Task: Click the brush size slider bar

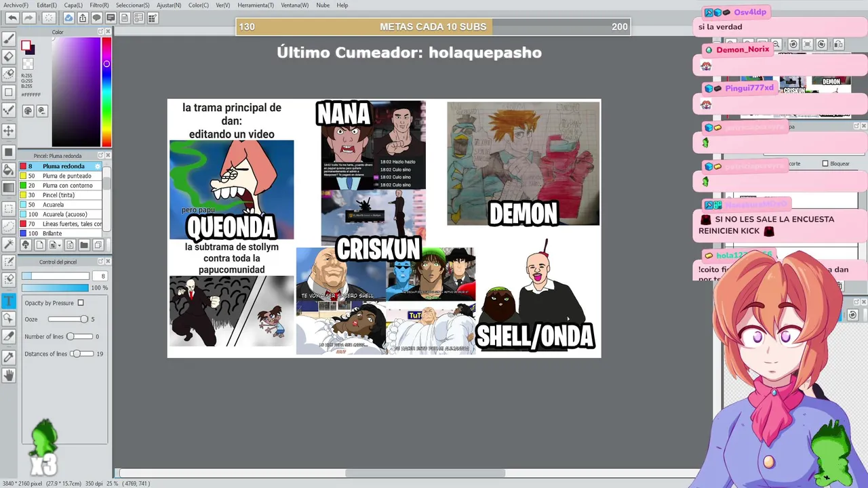Action: click(x=55, y=276)
